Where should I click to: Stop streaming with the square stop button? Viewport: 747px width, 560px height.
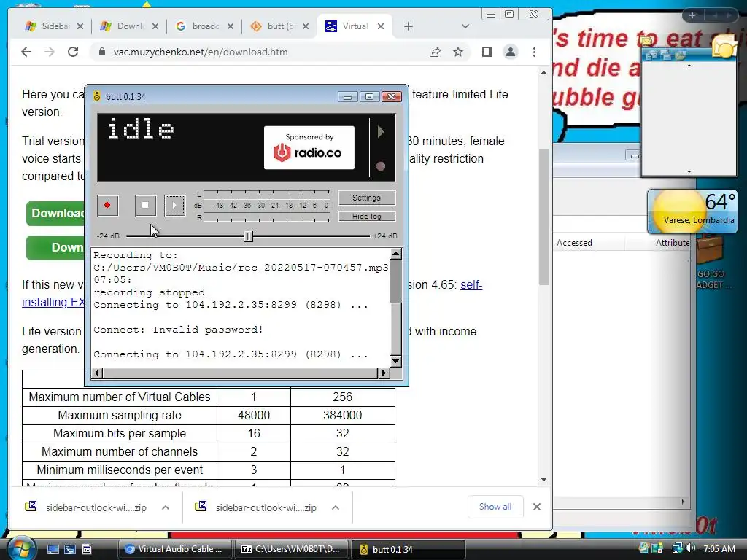[x=145, y=205]
